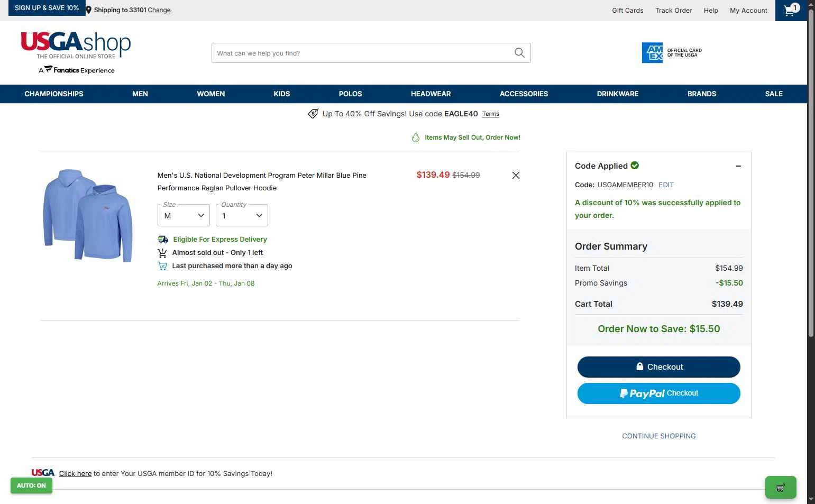The height and width of the screenshot is (504, 815).
Task: Click the last purchased cart icon
Action: point(162,266)
